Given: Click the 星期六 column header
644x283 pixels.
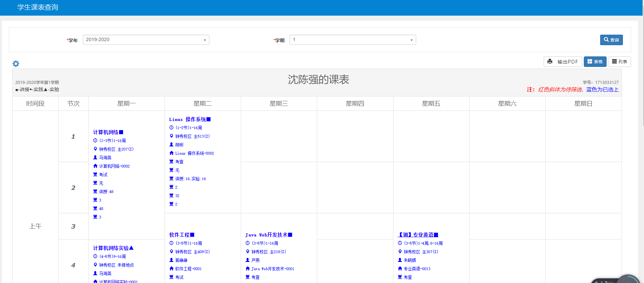Looking at the screenshot, I should 507,104.
